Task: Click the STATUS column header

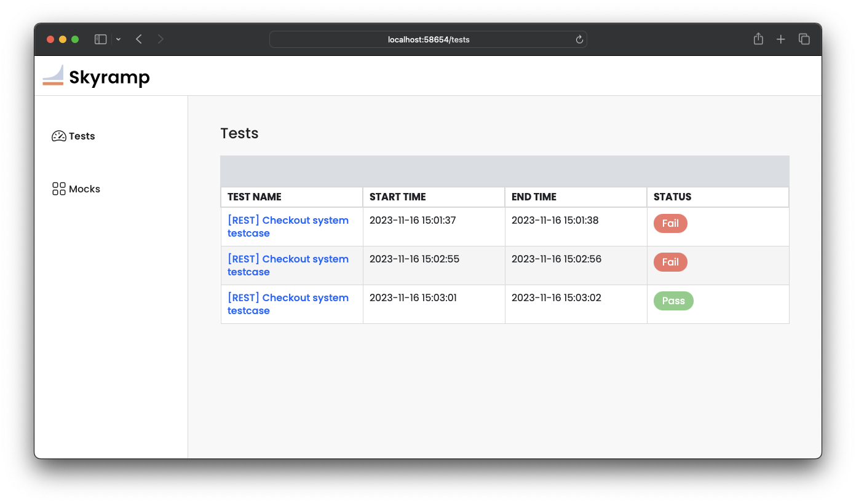Action: pyautogui.click(x=672, y=197)
